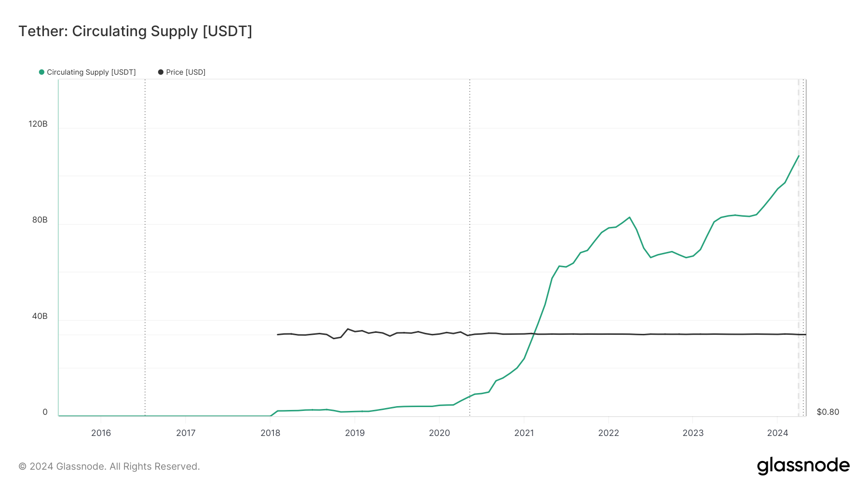The height and width of the screenshot is (488, 868).
Task: Click the dotted vertical marker near mid-2016
Action: click(145, 248)
